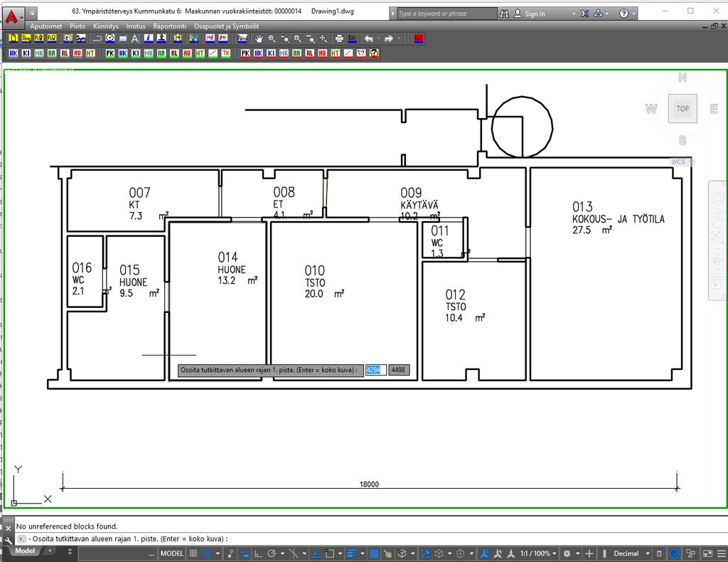Click the binoculars search icon
The image size is (728, 562).
click(504, 14)
